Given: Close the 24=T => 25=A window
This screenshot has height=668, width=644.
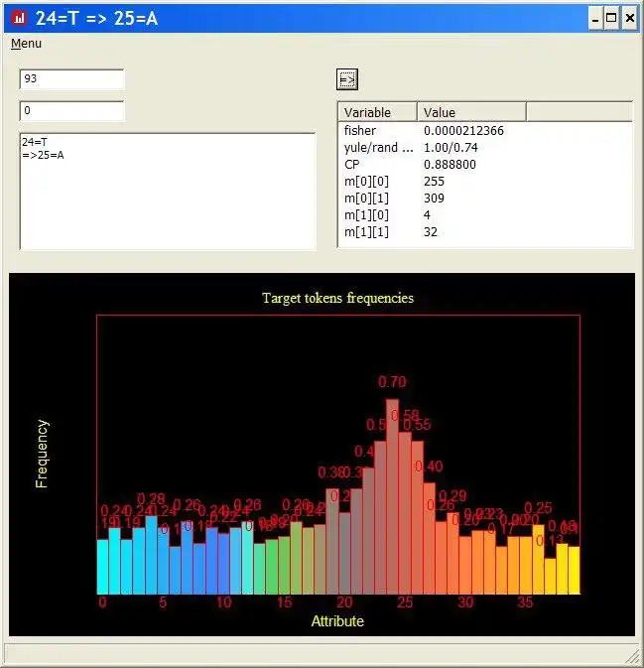Looking at the screenshot, I should pyautogui.click(x=629, y=18).
